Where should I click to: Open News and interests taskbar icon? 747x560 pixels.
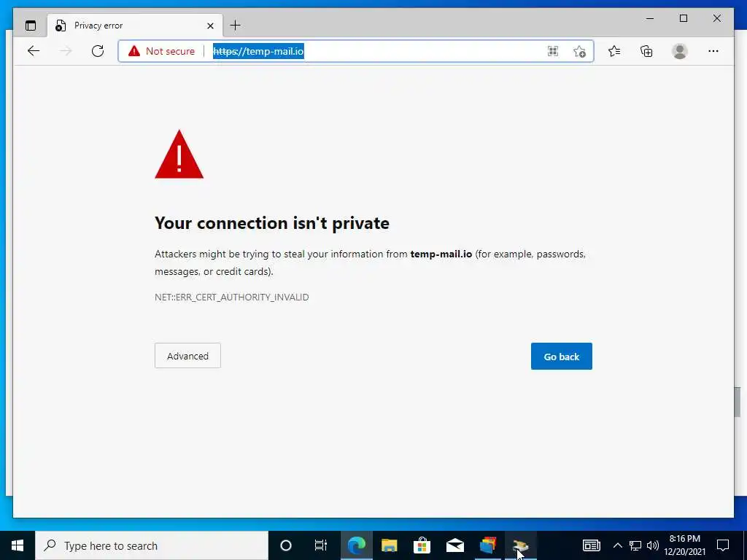[x=591, y=545]
